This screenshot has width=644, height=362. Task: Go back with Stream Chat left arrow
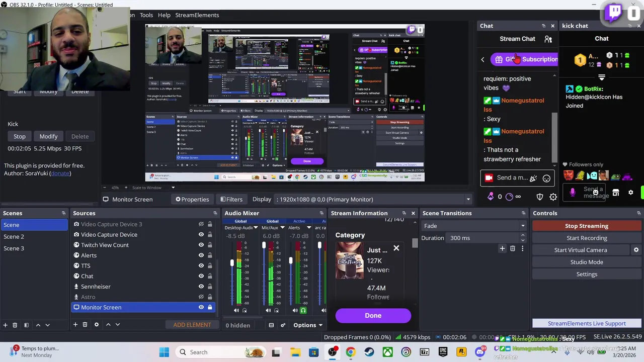(x=482, y=59)
